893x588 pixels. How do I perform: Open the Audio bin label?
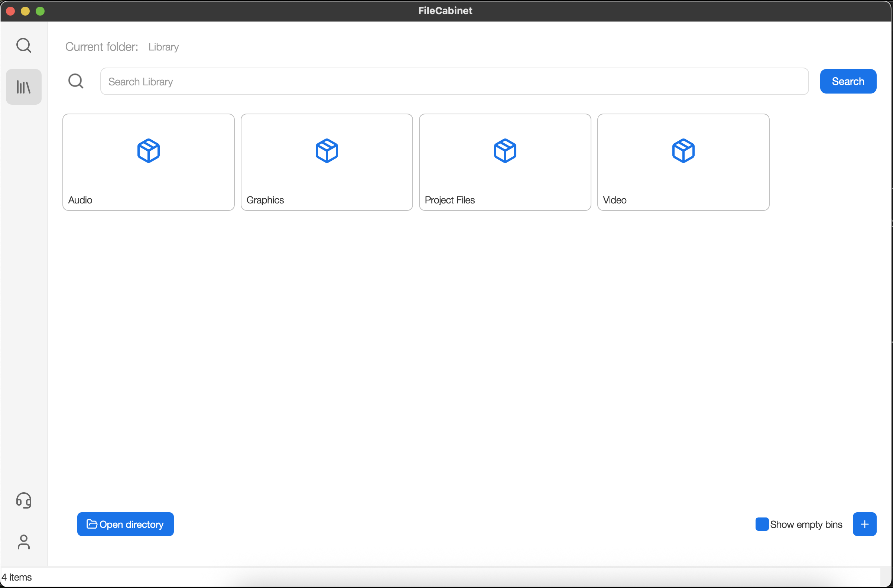click(x=80, y=200)
